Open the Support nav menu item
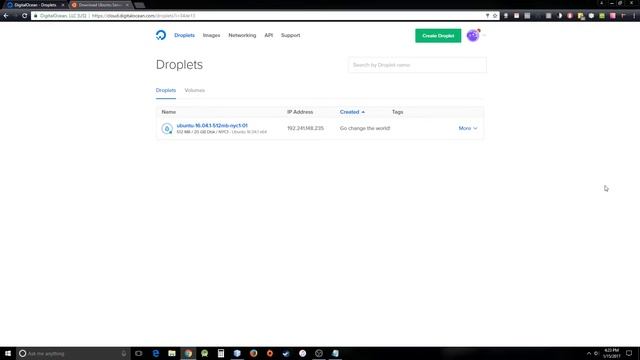This screenshot has height=360, width=640. (x=291, y=35)
